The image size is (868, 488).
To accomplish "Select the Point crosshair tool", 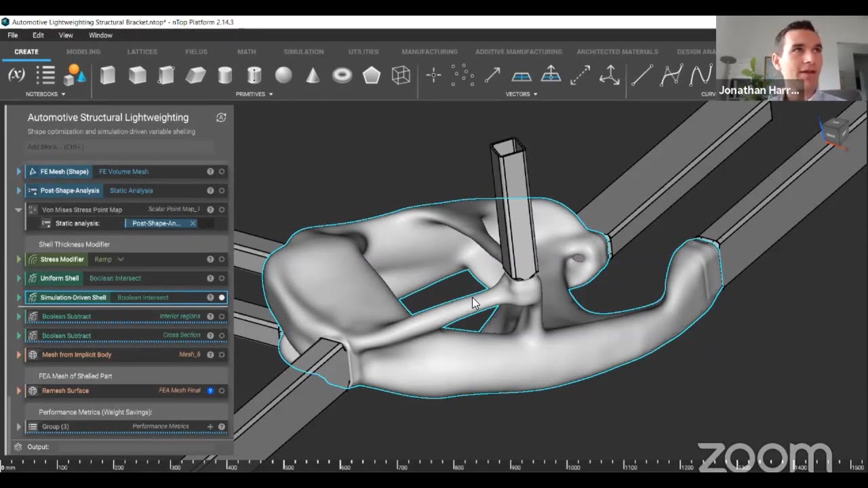I will click(x=434, y=75).
